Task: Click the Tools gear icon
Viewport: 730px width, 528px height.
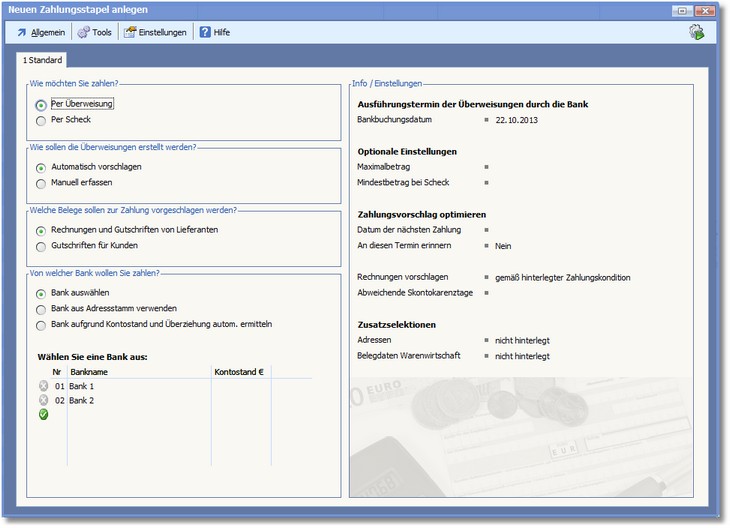Action: 83,32
